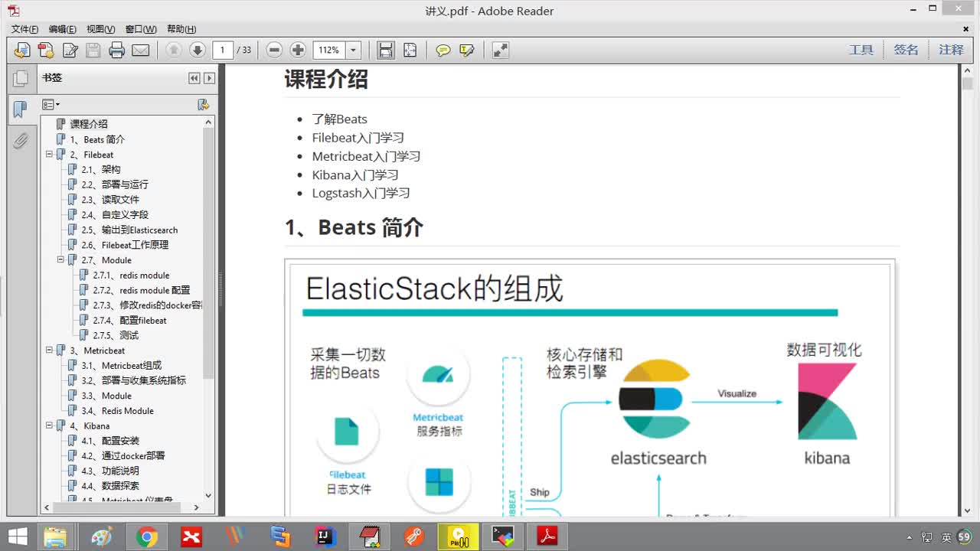Click the open file toolbar icon
The height and width of the screenshot is (551, 980).
click(22, 51)
